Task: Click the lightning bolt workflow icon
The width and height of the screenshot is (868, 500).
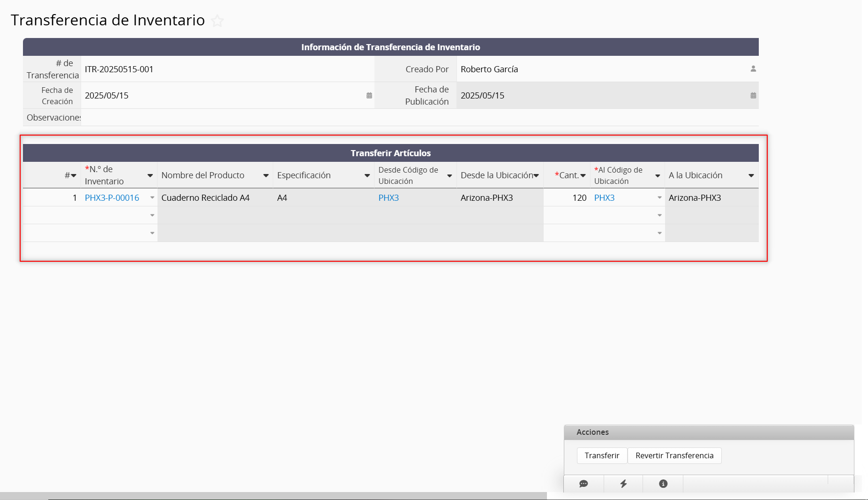Action: 623,484
